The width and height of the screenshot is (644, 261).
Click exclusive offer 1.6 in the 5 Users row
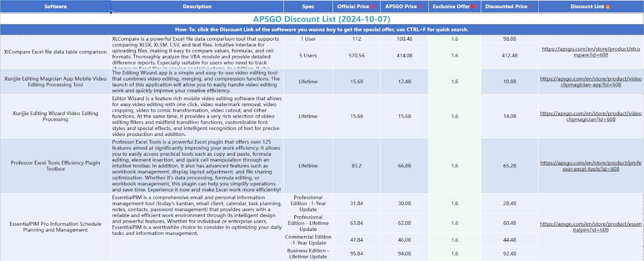coord(455,55)
